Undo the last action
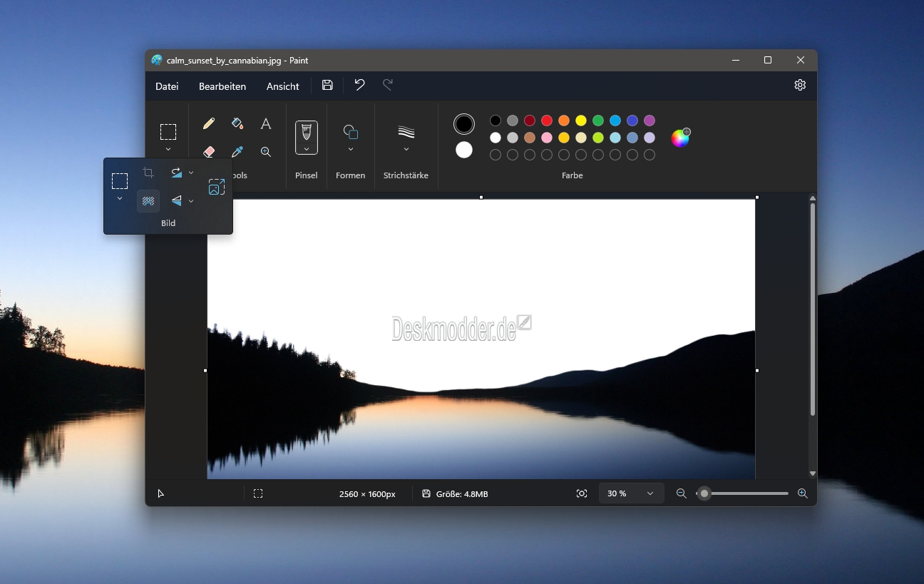The height and width of the screenshot is (584, 924). pyautogui.click(x=359, y=85)
